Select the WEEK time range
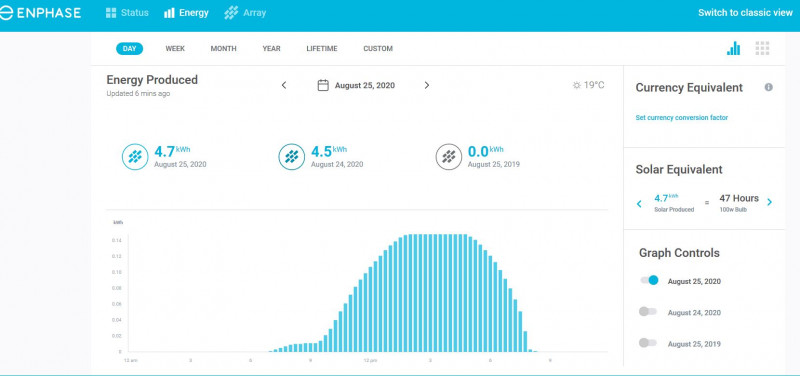 [x=175, y=49]
